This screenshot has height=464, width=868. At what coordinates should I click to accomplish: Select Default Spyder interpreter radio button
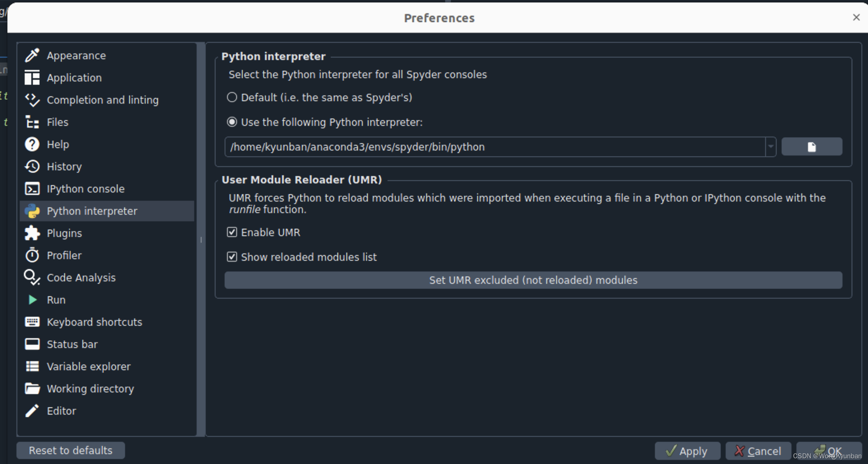click(232, 97)
